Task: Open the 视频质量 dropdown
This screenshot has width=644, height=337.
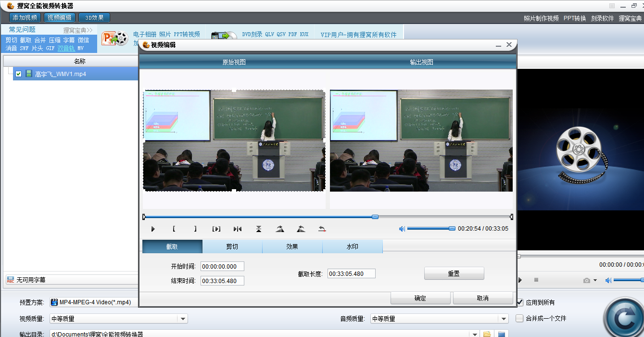Action: pyautogui.click(x=182, y=319)
